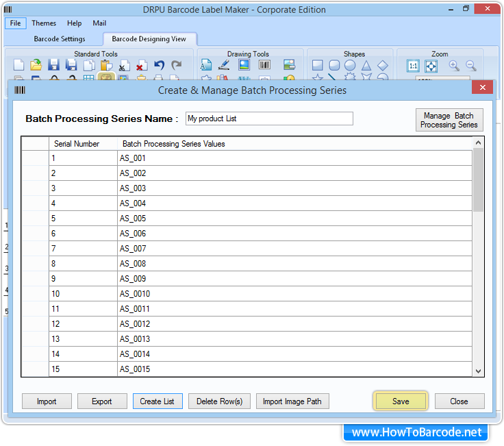
Task: Click the Import Image Path button
Action: [292, 401]
